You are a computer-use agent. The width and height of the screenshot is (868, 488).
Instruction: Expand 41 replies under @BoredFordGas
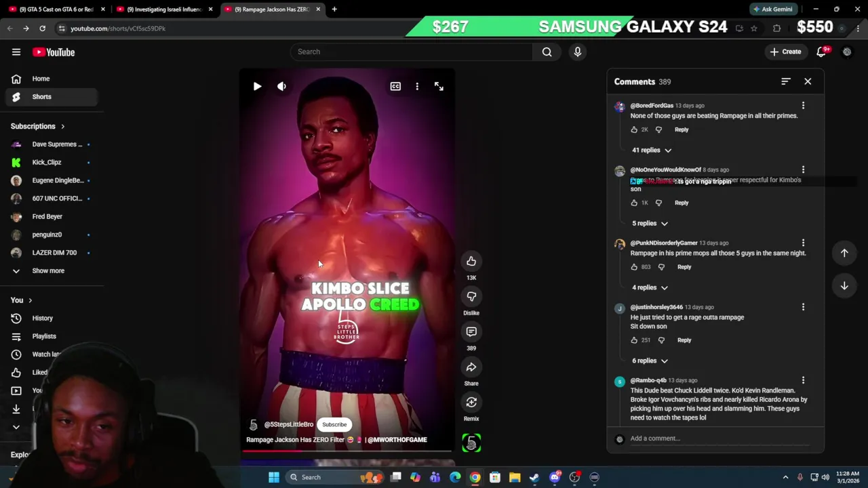click(x=652, y=150)
